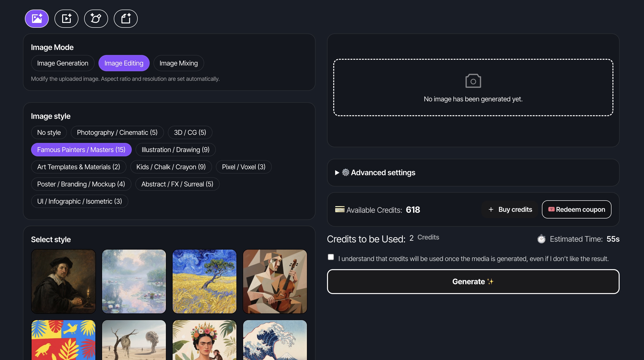The image size is (644, 360).
Task: Open the video generation tool icon
Action: pyautogui.click(x=66, y=18)
